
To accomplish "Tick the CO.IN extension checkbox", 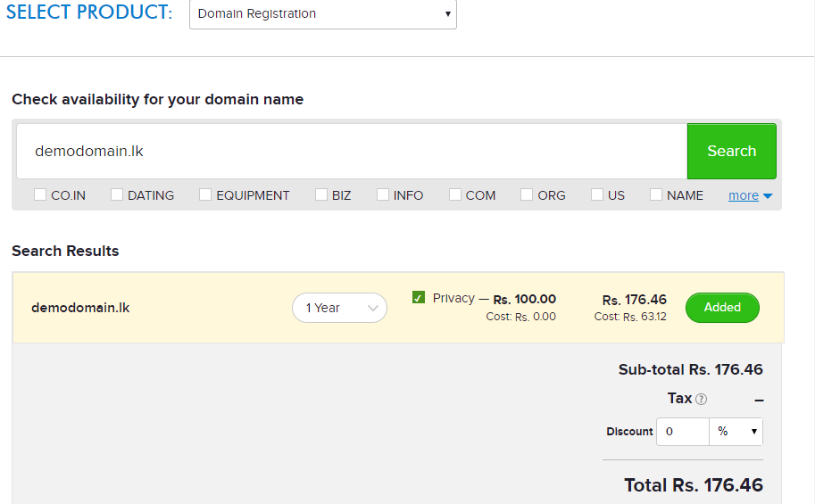I will 40,194.
